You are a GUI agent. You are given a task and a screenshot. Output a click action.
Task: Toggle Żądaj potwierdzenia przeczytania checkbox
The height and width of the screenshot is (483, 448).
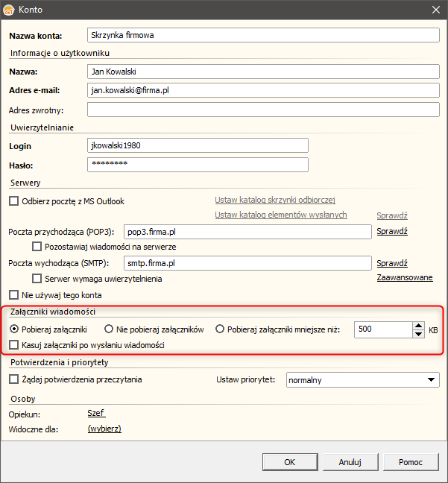(13, 379)
